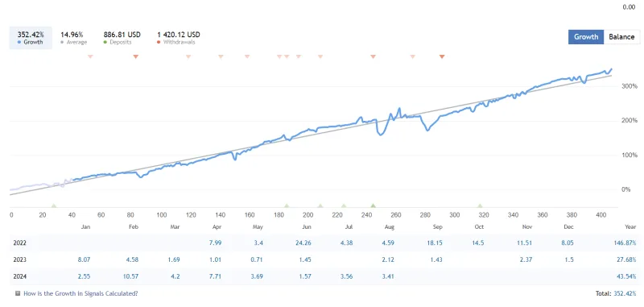The width and height of the screenshot is (644, 307).
Task: Click the dark green deposit triangle near day 240
Action: [x=373, y=205]
